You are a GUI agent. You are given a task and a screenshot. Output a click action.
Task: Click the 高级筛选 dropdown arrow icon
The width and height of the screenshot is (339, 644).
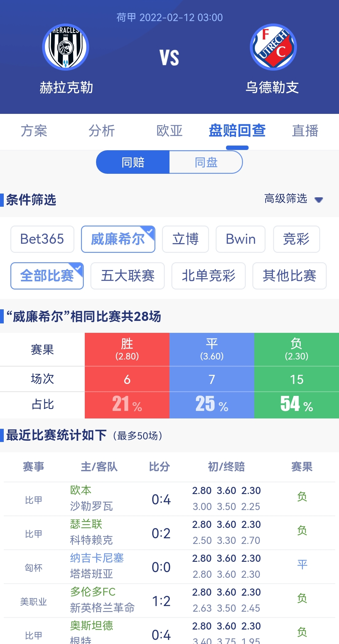tap(319, 200)
